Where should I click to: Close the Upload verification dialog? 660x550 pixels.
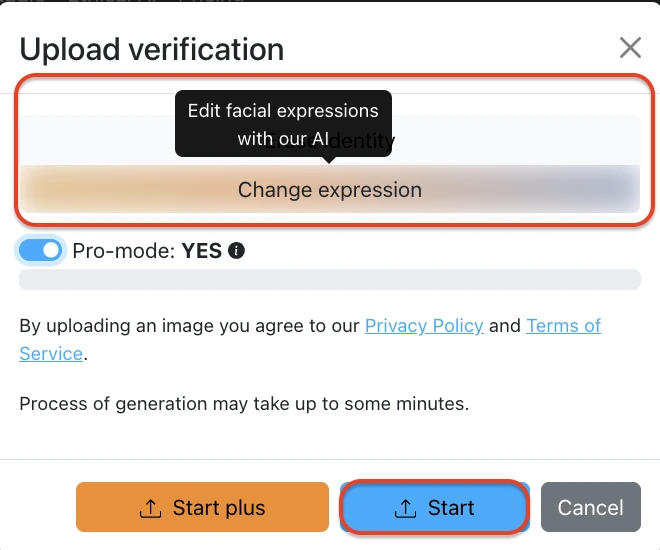630,48
